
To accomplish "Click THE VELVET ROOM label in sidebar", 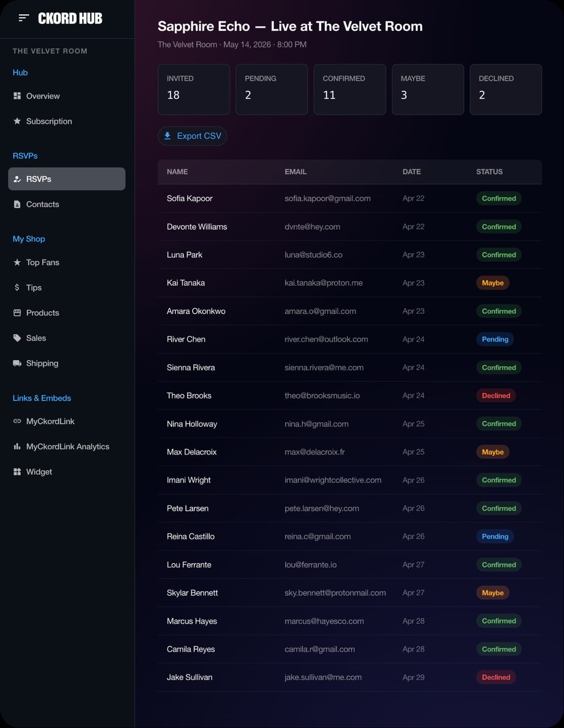I will point(50,51).
